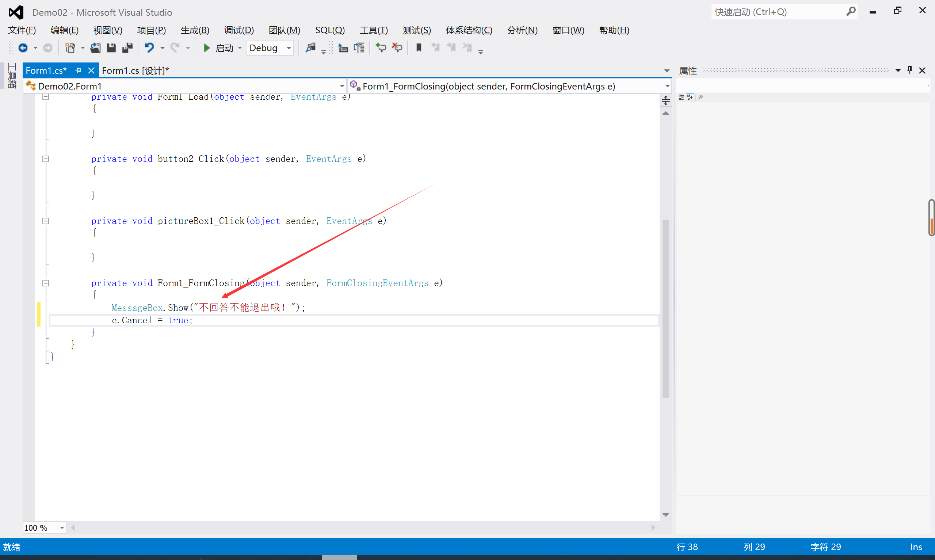
Task: Click the Find in Files icon
Action: (x=310, y=48)
